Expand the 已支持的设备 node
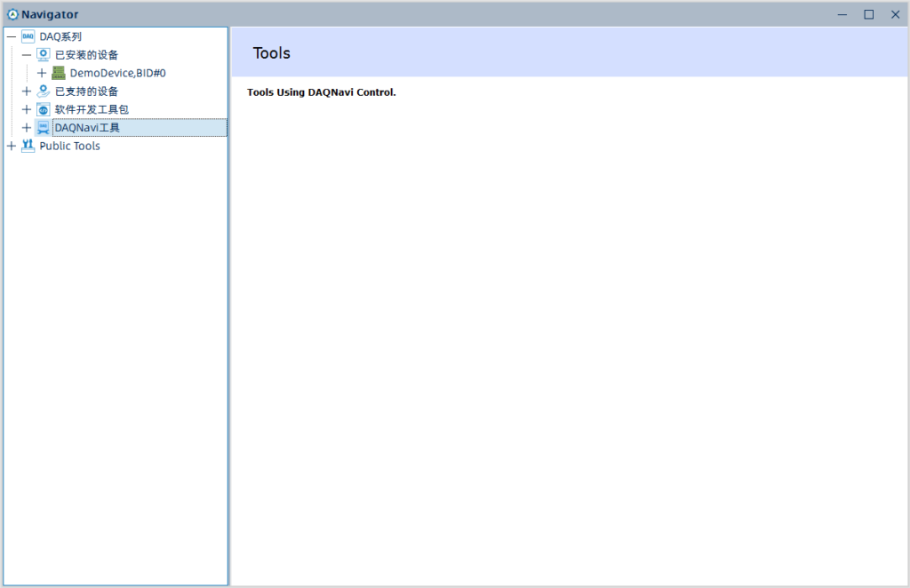The width and height of the screenshot is (910, 588). (27, 91)
